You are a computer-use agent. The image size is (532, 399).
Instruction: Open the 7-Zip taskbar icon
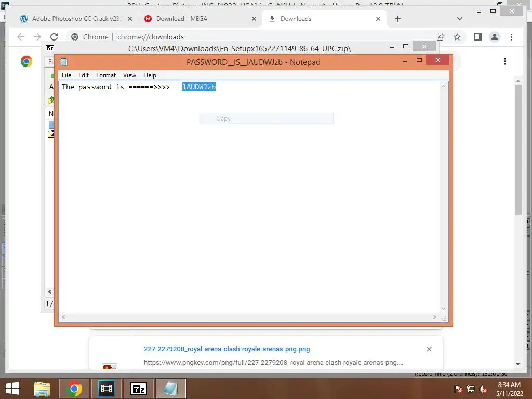coord(138,389)
